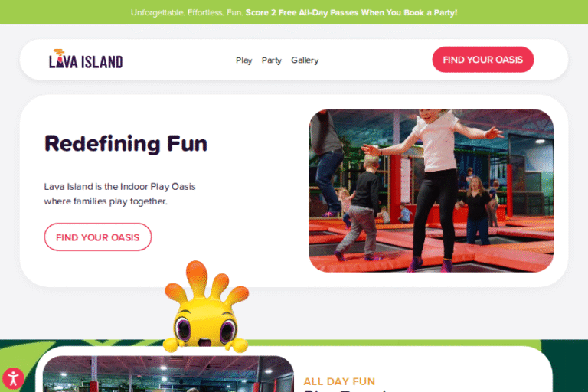588x392 pixels.
Task: Click the Indoor Play Oasis description text
Action: [x=119, y=194]
